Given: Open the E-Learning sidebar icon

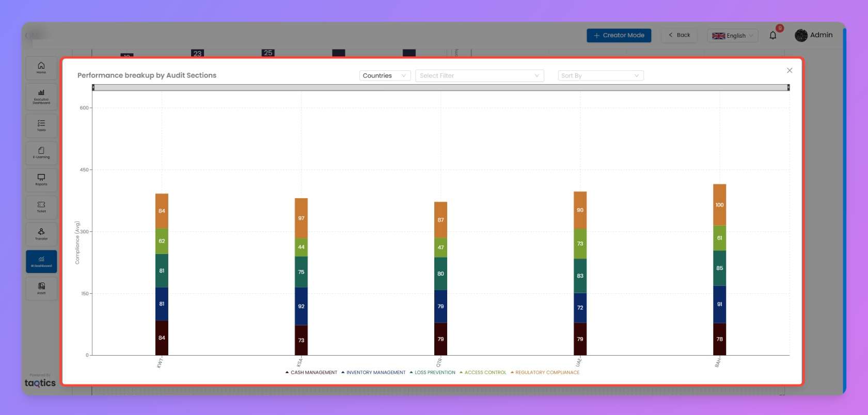Looking at the screenshot, I should [41, 153].
